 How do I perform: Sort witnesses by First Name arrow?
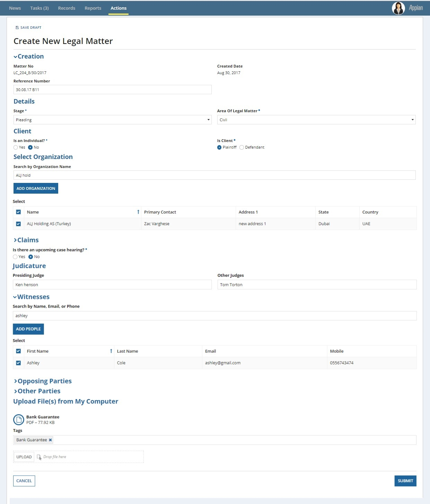[x=111, y=351]
